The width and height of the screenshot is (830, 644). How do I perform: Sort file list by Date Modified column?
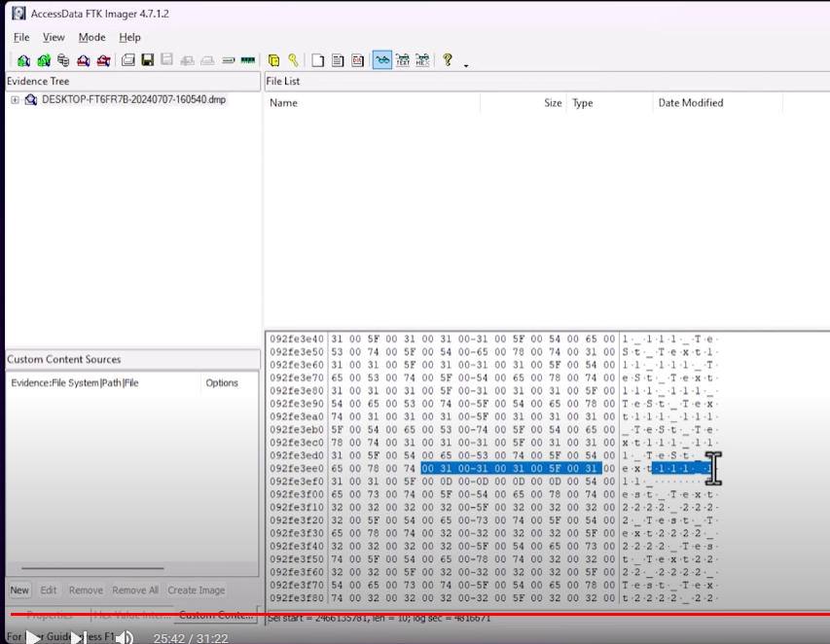coord(690,103)
